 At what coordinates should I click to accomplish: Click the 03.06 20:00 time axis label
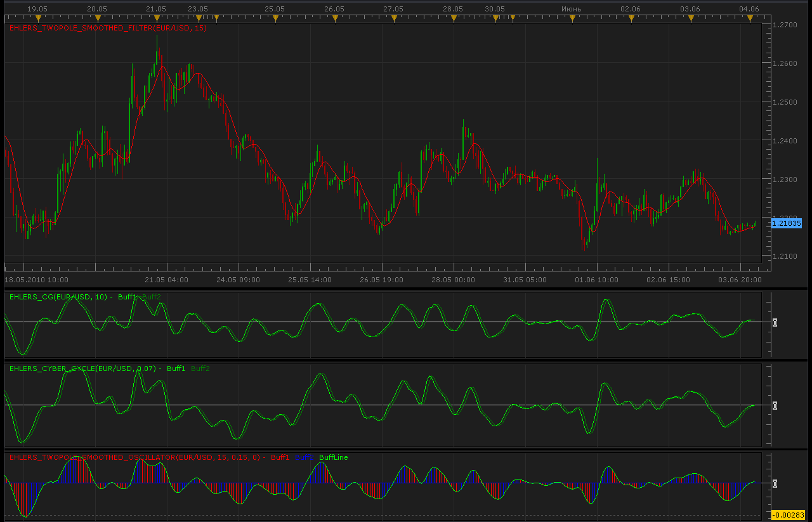740,279
